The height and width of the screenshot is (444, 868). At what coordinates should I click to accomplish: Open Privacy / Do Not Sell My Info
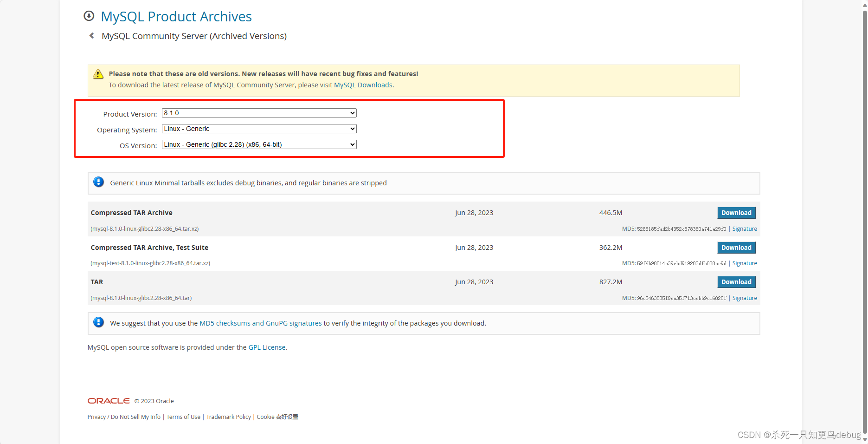[124, 417]
